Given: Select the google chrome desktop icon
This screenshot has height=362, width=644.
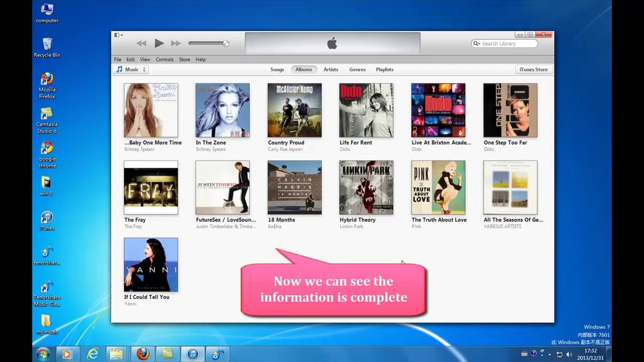Looking at the screenshot, I should (x=47, y=155).
